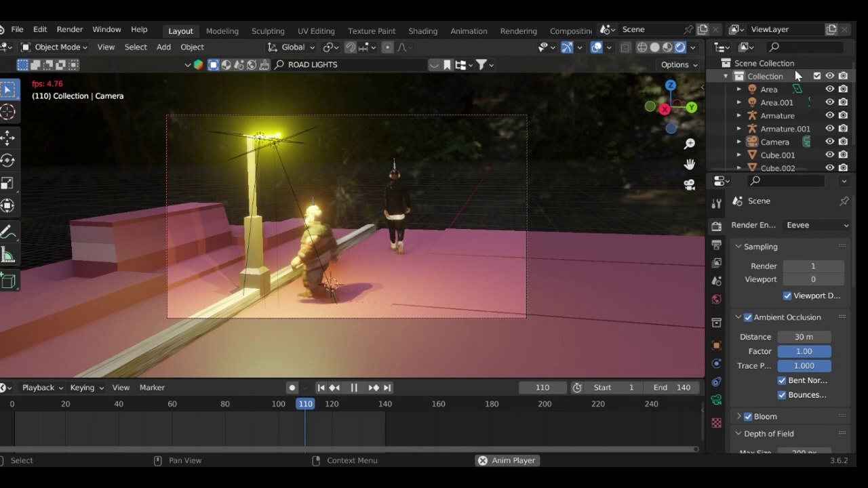
Task: Open Playback dropdown in timeline
Action: [42, 388]
